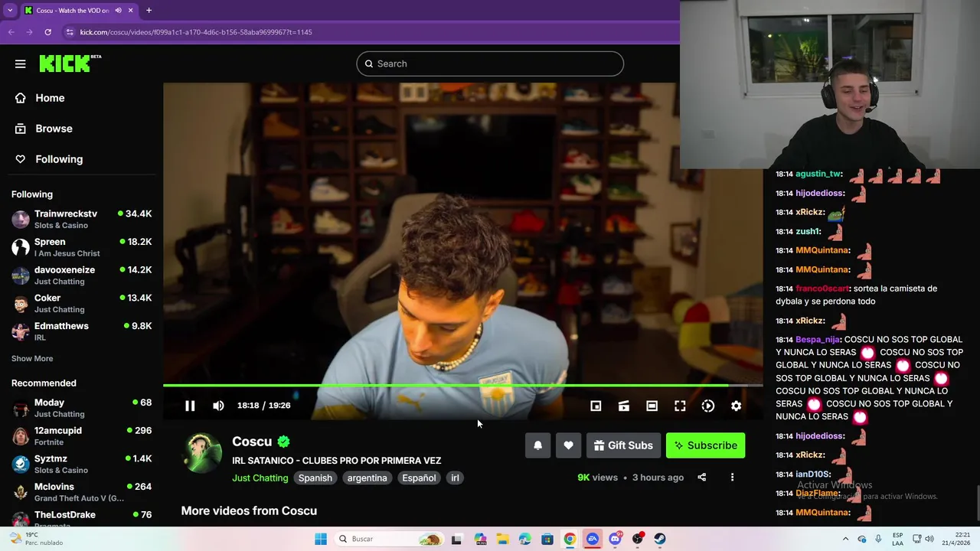Open Discord from the taskbar
This screenshot has width=980, height=551.
(x=615, y=539)
